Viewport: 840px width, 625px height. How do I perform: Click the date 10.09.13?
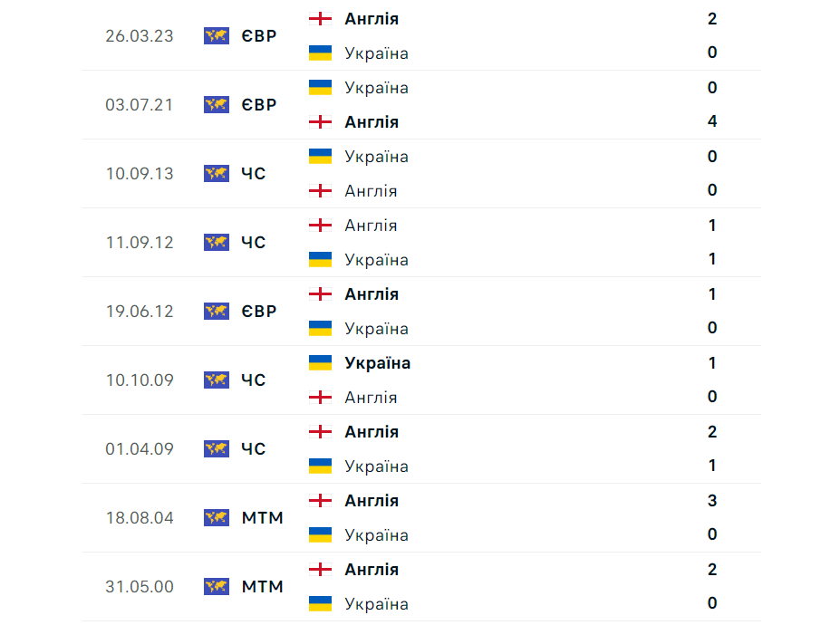point(140,174)
